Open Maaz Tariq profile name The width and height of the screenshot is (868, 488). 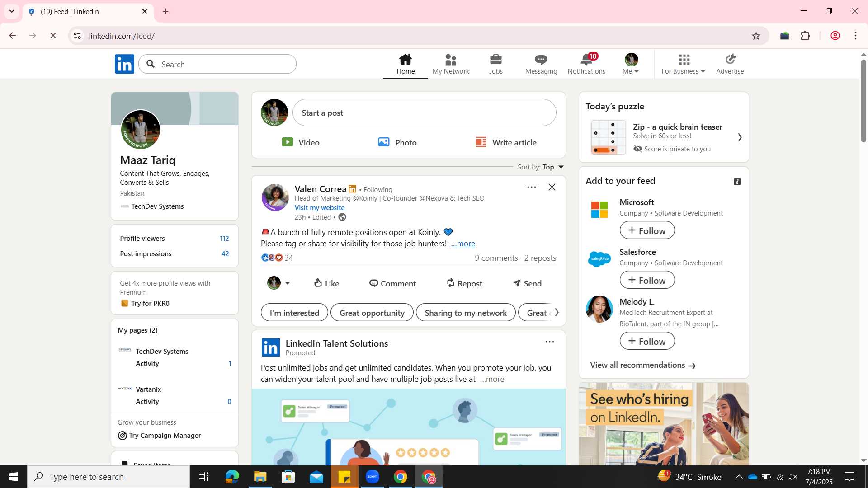148,160
